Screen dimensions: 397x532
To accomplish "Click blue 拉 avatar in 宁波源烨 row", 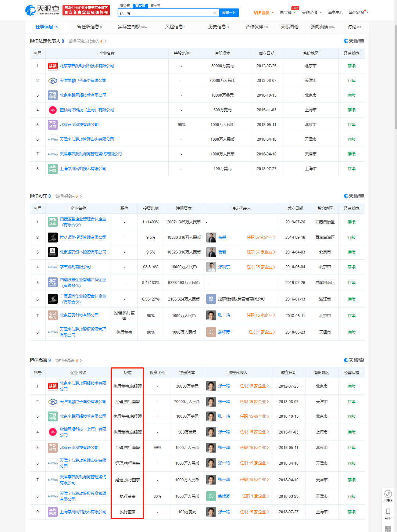I will [x=211, y=299].
